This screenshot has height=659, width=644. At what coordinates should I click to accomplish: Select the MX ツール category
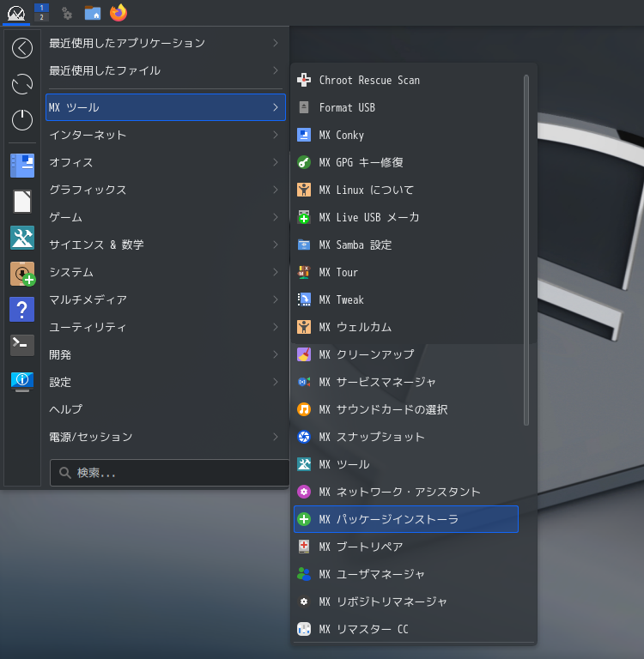166,107
